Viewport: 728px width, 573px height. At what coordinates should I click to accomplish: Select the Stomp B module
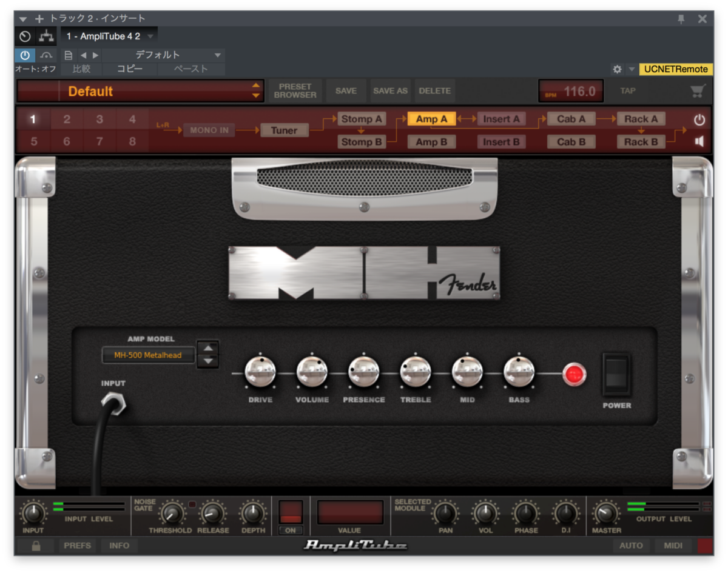362,142
